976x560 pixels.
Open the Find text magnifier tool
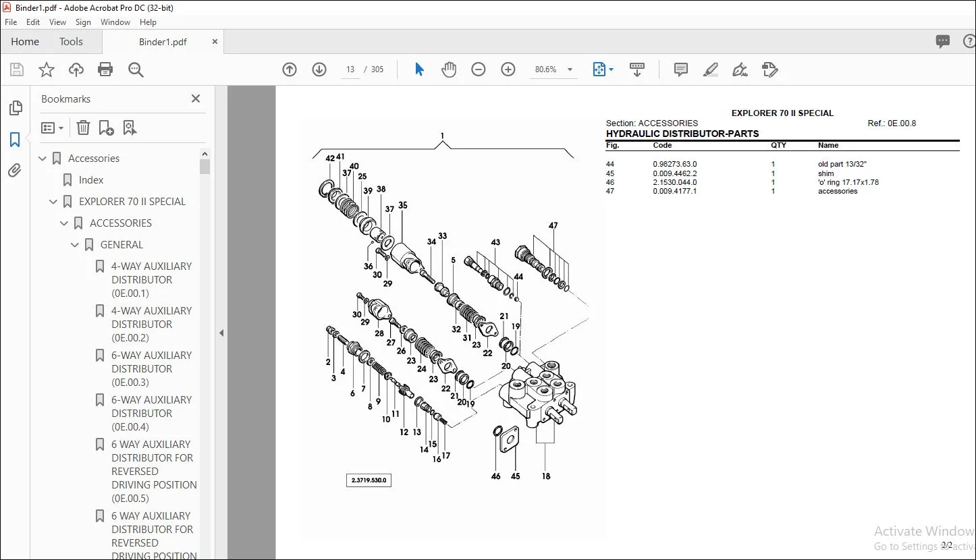tap(136, 69)
